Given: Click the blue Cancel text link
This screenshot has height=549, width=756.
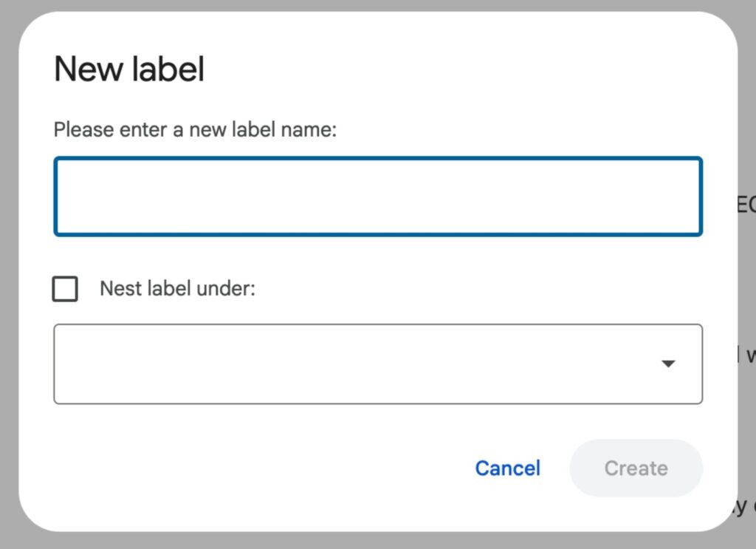Looking at the screenshot, I should click(507, 468).
